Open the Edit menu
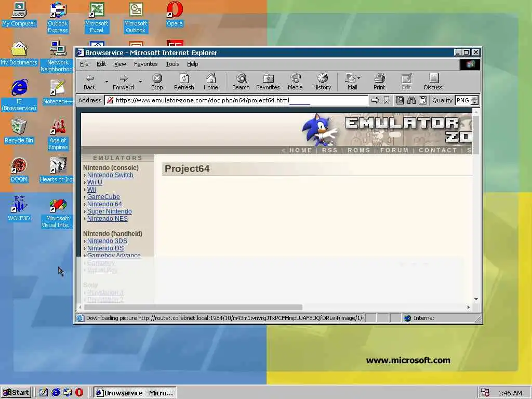532x399 pixels. pyautogui.click(x=101, y=64)
